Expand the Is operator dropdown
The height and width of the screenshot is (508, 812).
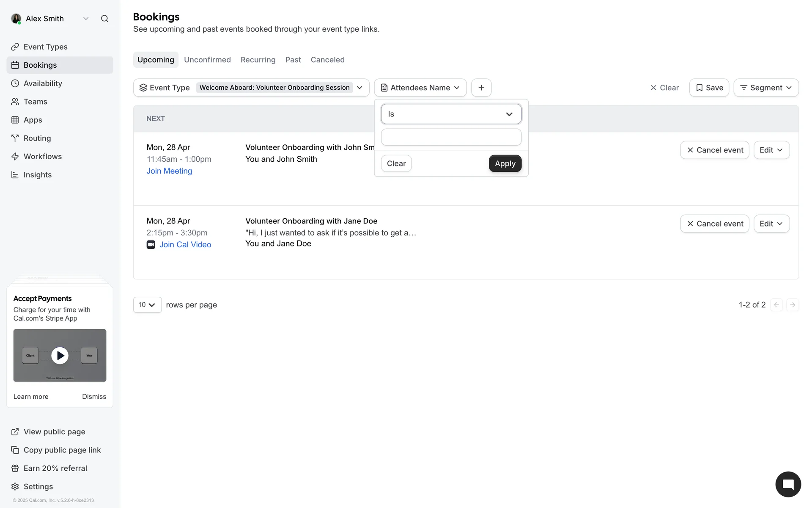click(451, 114)
